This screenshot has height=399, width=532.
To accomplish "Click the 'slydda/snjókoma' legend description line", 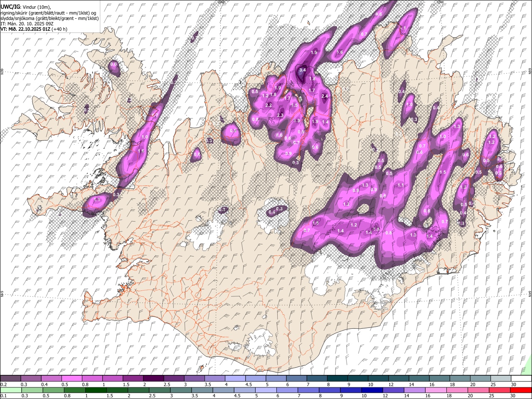I will [49, 18].
